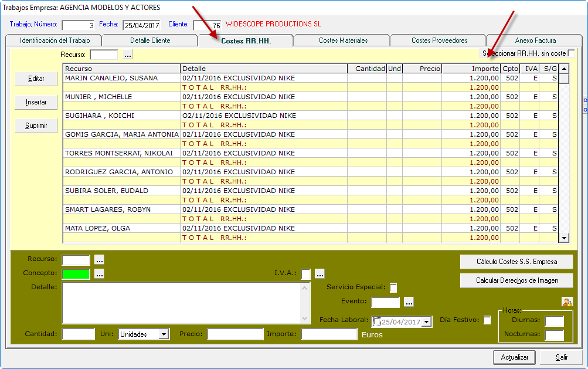Click the I.V.A. input field
588x369 pixels.
point(305,274)
